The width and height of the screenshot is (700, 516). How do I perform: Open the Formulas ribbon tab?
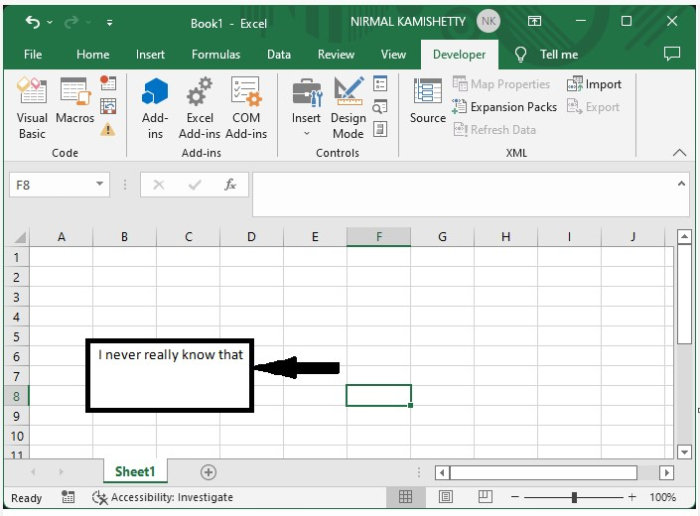click(x=216, y=54)
